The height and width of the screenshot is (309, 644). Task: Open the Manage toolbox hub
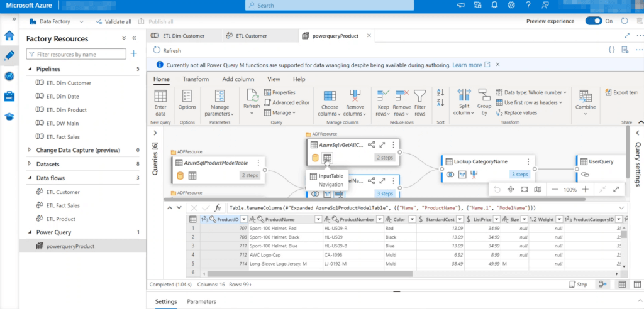9,97
